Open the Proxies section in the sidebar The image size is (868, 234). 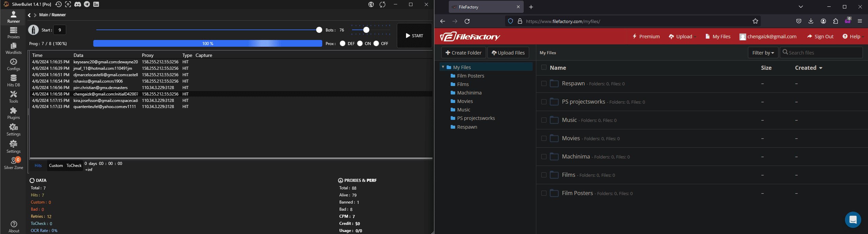tap(14, 33)
